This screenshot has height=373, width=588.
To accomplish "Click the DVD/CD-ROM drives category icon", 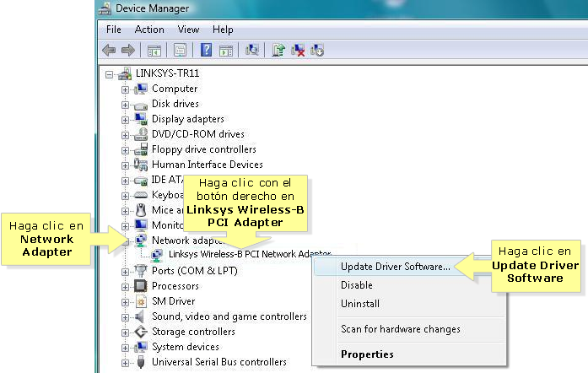I will pos(141,134).
